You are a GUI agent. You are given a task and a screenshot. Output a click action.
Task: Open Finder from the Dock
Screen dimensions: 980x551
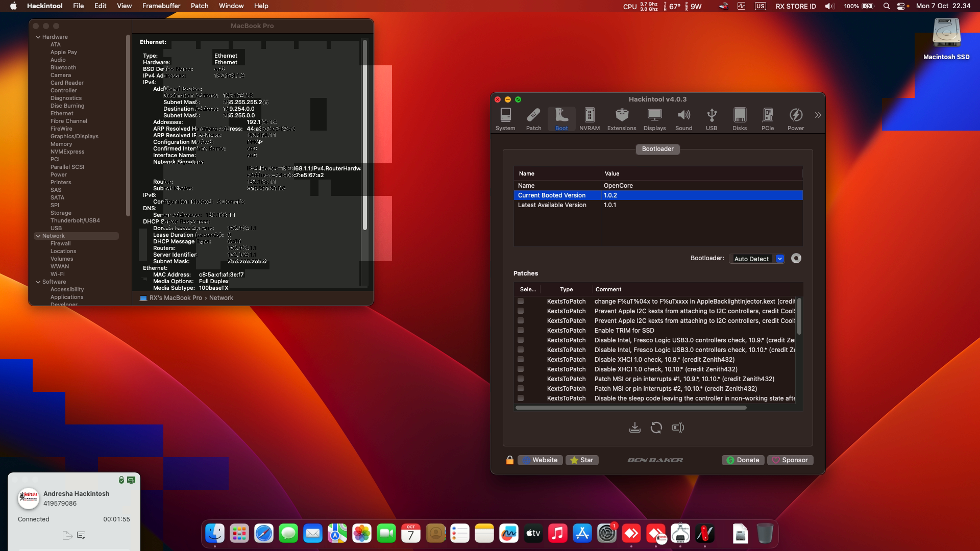coord(215,534)
